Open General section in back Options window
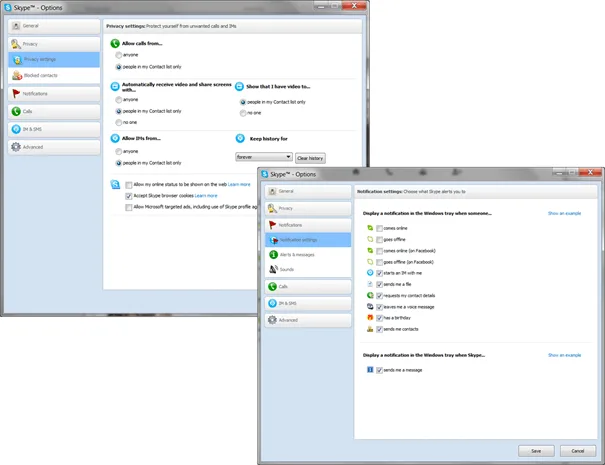Screen dimensions: 605x465 [x=54, y=26]
